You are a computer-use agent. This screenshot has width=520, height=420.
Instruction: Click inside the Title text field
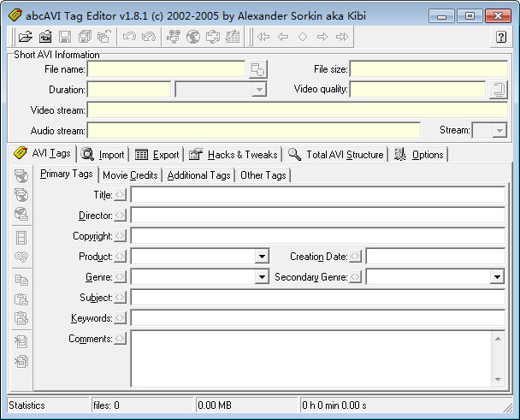pos(318,195)
